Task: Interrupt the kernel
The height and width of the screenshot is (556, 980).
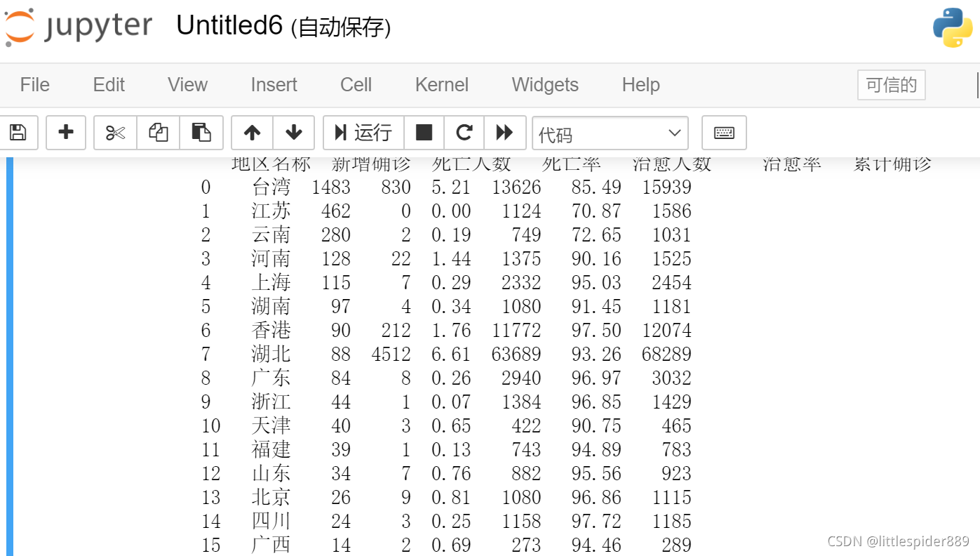Action: (x=424, y=133)
